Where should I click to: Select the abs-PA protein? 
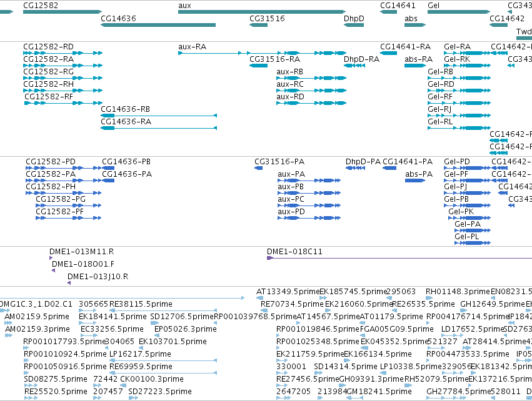[x=415, y=181]
